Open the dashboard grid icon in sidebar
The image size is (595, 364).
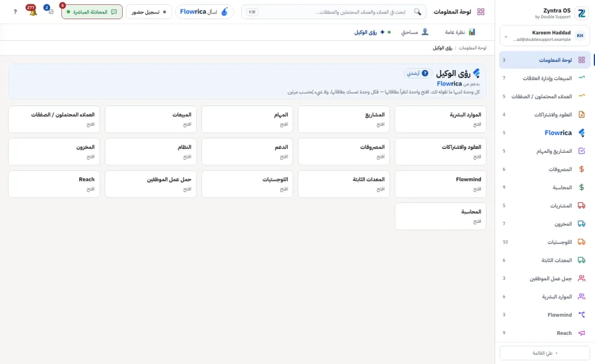[581, 60]
